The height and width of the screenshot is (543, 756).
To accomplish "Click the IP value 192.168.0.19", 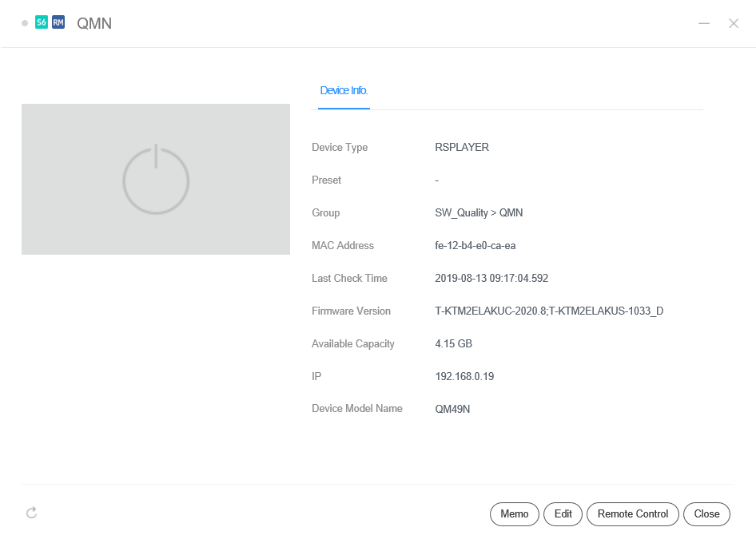I will [464, 376].
